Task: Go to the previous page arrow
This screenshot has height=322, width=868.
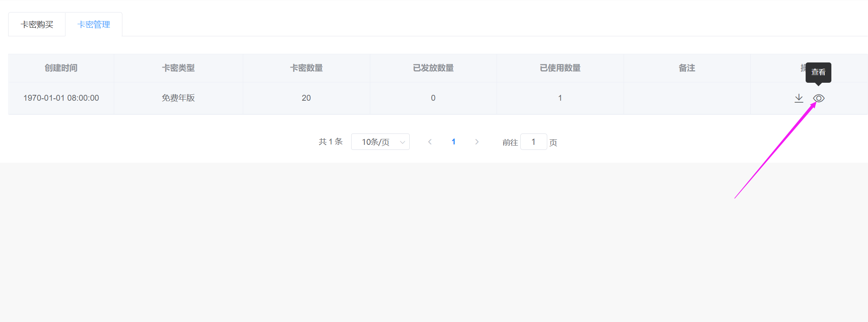Action: pyautogui.click(x=430, y=142)
